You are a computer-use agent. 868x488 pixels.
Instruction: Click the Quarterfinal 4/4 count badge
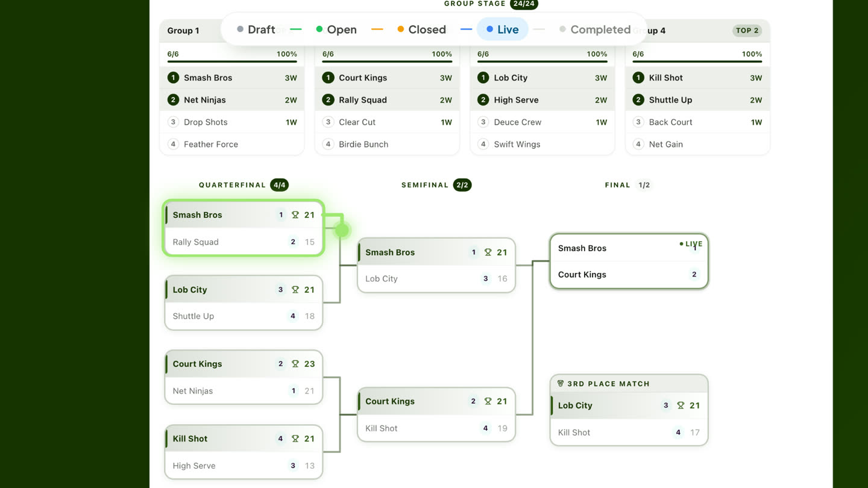click(x=279, y=185)
